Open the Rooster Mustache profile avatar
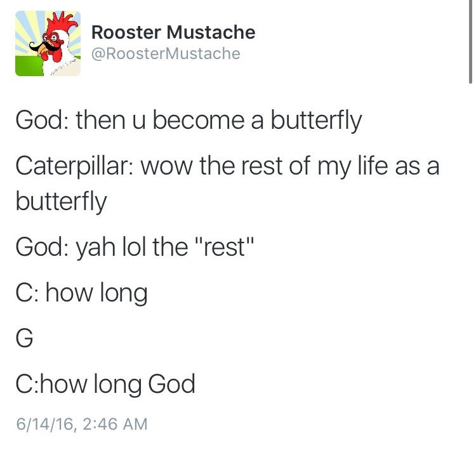 [48, 43]
